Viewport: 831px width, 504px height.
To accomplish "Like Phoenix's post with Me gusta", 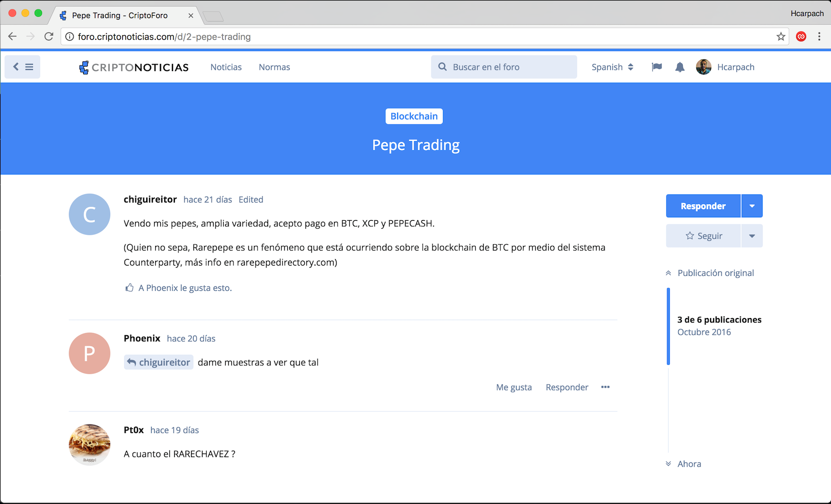I will click(514, 387).
